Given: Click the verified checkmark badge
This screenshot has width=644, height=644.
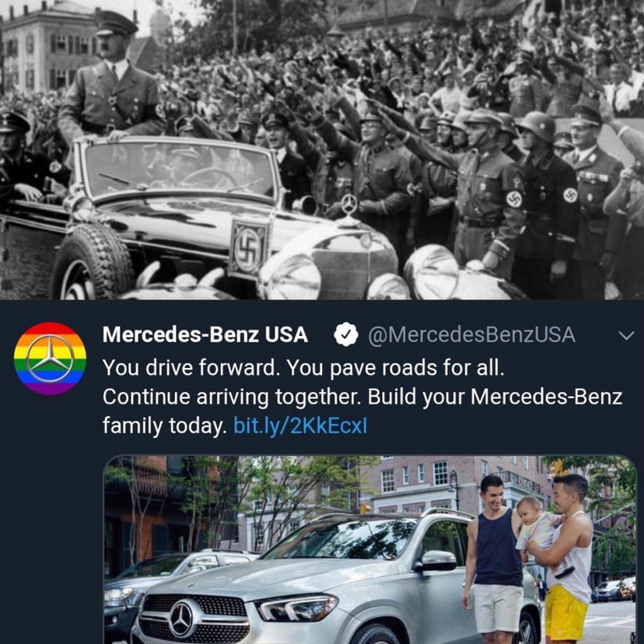Looking at the screenshot, I should (346, 334).
